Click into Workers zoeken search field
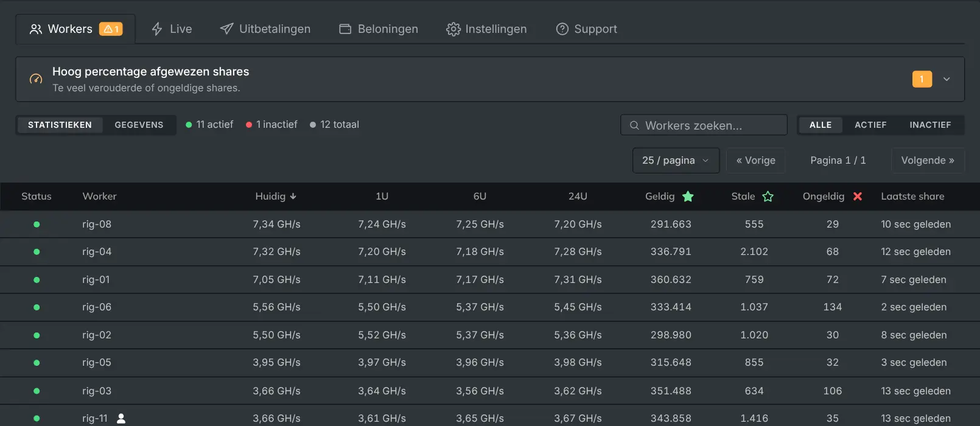This screenshot has height=426, width=980. tap(704, 125)
